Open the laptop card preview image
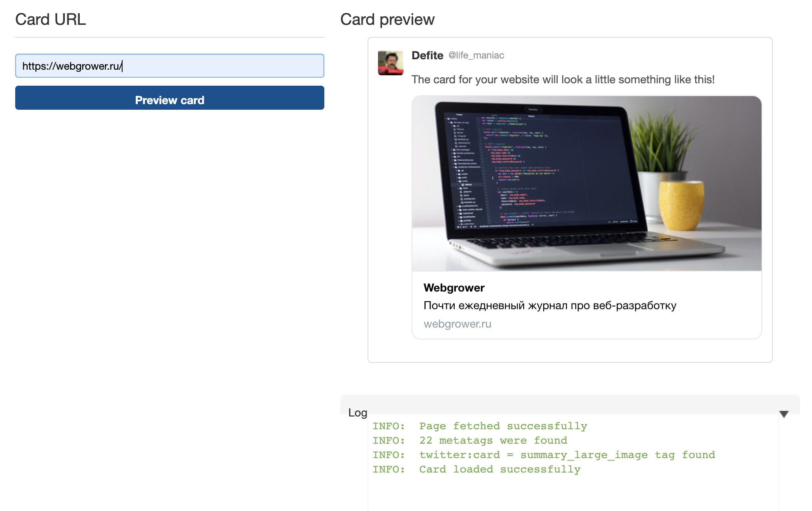Screen dimensions: 812x511 coord(587,183)
